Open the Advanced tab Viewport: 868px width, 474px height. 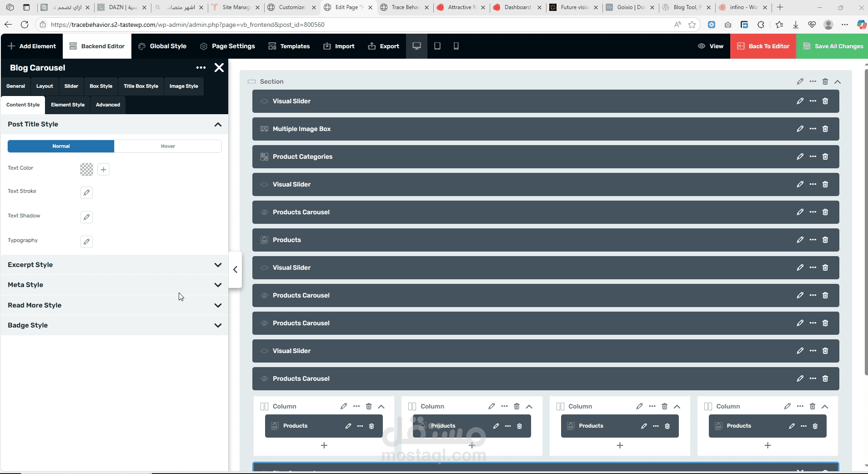(108, 105)
